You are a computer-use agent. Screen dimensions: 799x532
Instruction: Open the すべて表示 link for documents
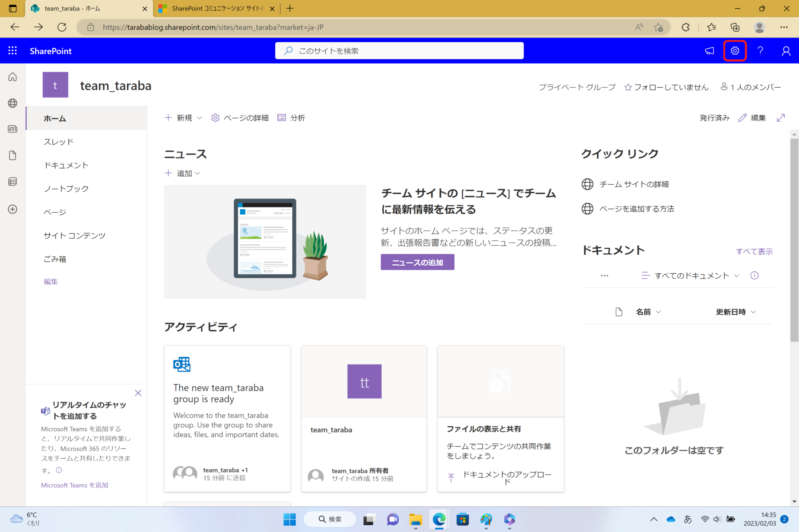754,252
